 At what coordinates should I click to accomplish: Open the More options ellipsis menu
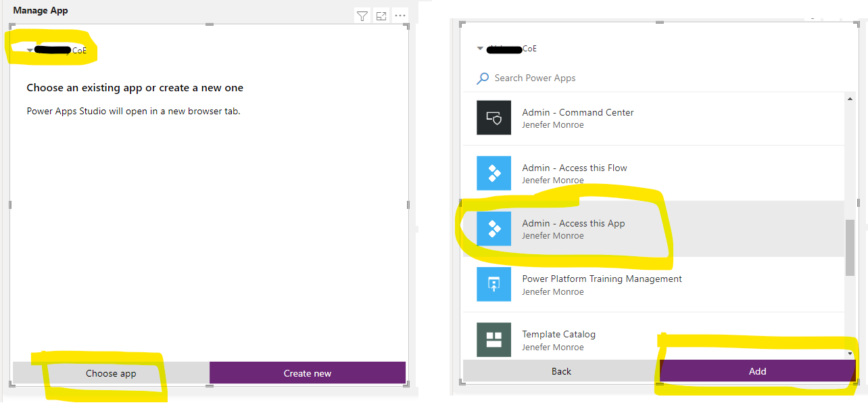400,16
